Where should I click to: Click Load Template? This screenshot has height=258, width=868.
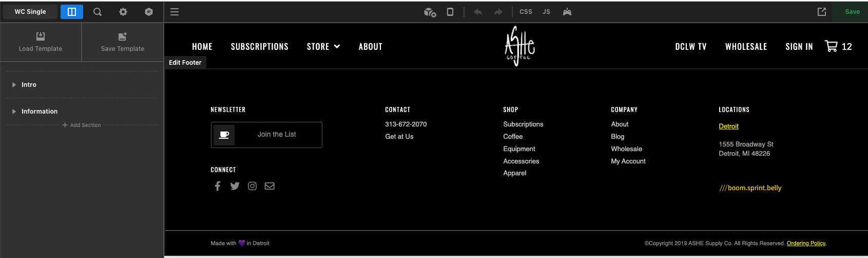[x=41, y=42]
